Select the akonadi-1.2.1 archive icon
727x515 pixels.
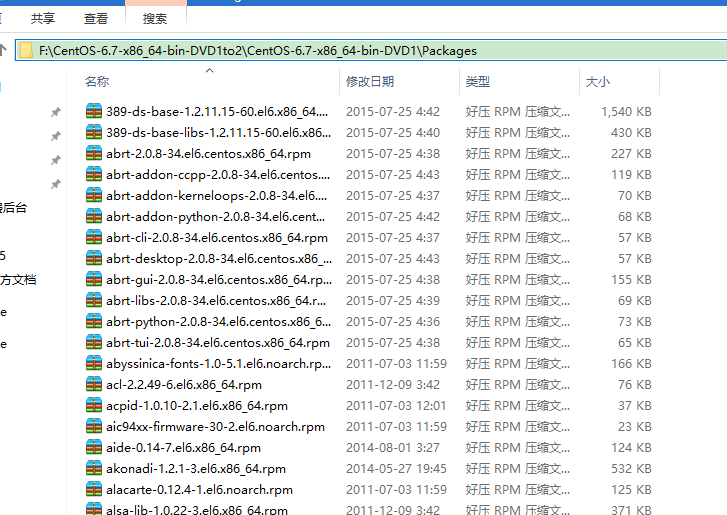pos(94,469)
